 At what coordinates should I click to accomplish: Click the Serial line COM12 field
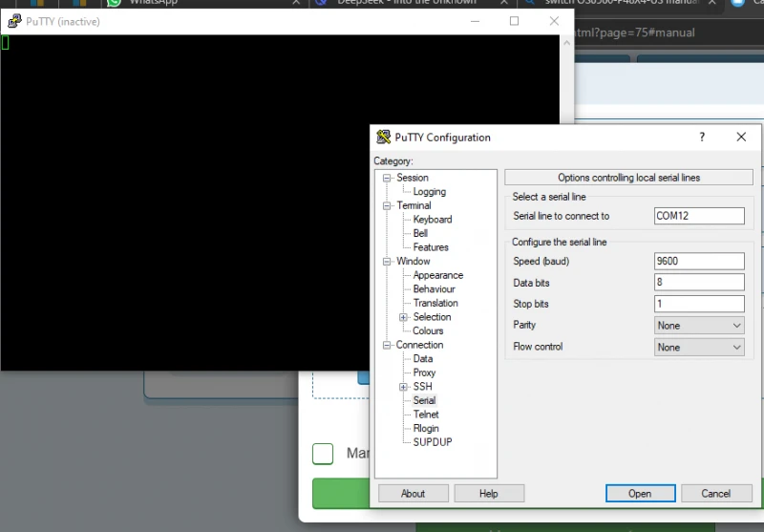pyautogui.click(x=699, y=216)
